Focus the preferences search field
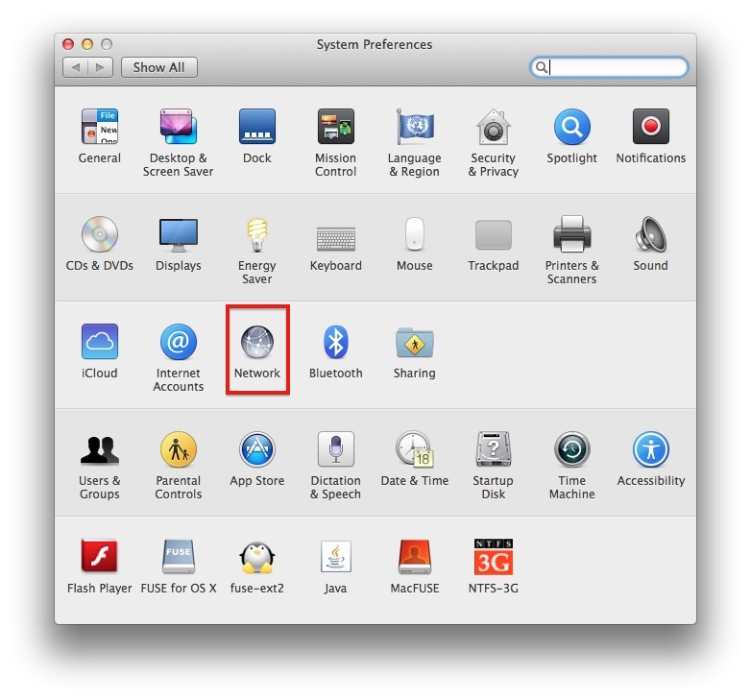This screenshot has width=751, height=700. tap(609, 67)
